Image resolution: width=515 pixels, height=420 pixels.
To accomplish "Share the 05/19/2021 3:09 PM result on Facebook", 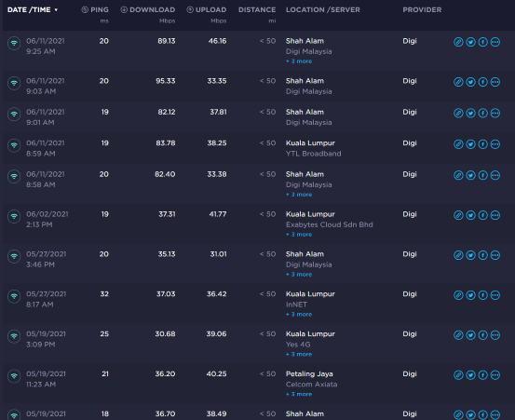I will coord(482,335).
